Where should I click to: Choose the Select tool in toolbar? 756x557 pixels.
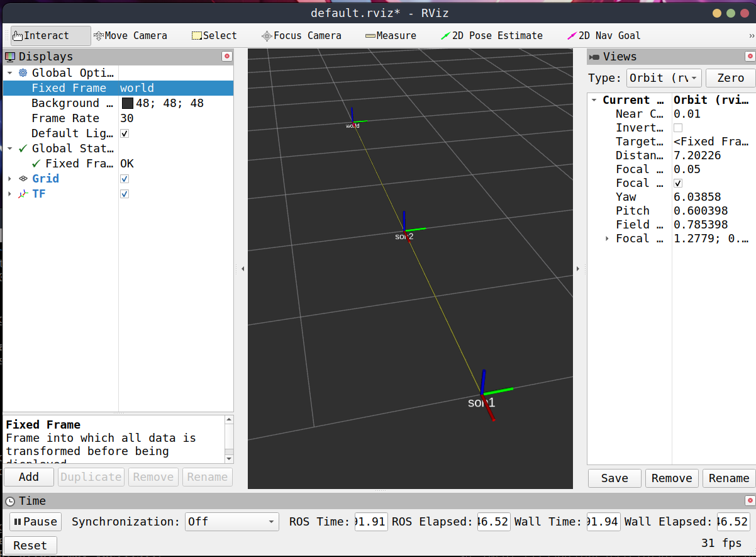(x=214, y=36)
